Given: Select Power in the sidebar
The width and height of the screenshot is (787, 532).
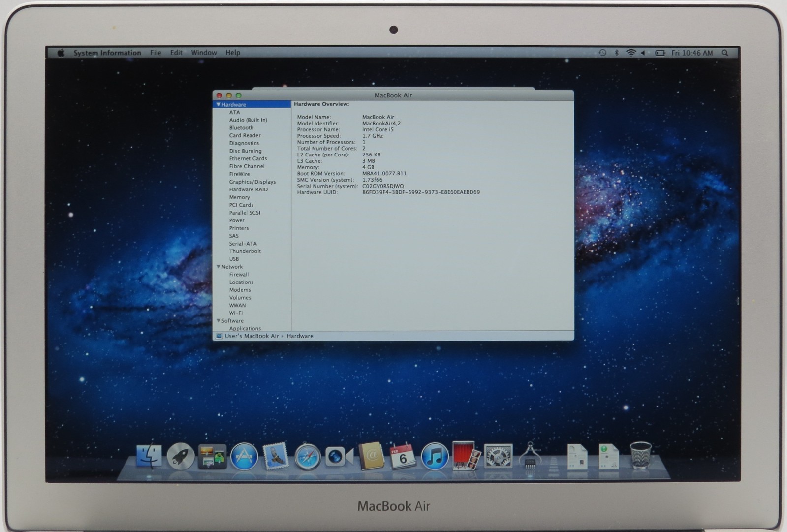Looking at the screenshot, I should pos(236,220).
